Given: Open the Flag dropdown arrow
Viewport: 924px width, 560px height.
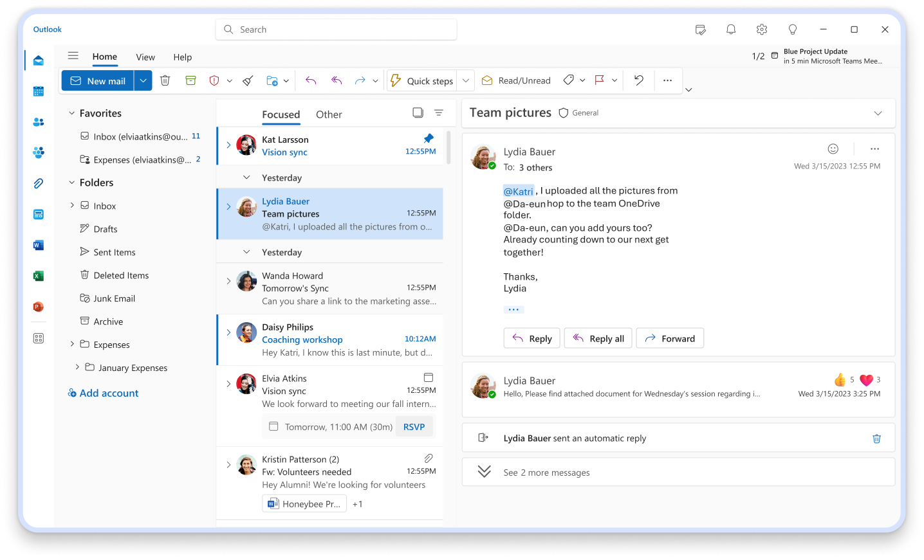Looking at the screenshot, I should (x=614, y=80).
